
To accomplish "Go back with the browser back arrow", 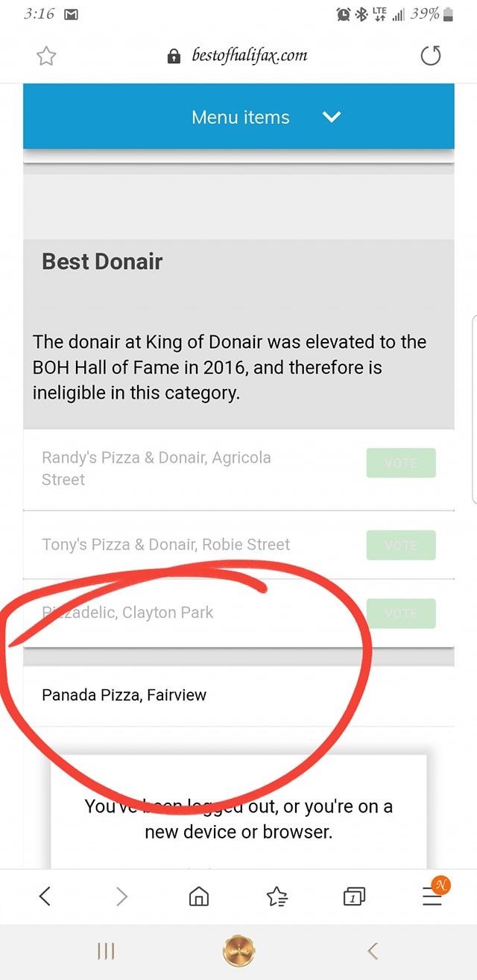I will (45, 895).
